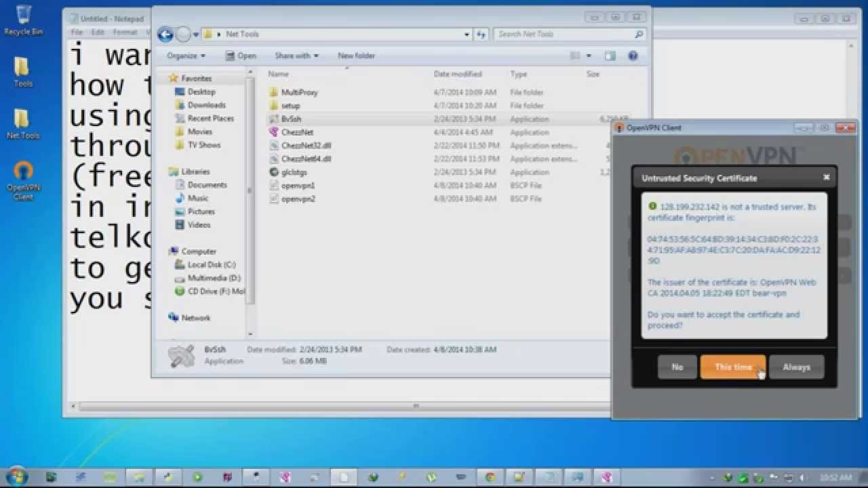The width and height of the screenshot is (868, 488).
Task: Open the Pictures library
Action: click(201, 211)
